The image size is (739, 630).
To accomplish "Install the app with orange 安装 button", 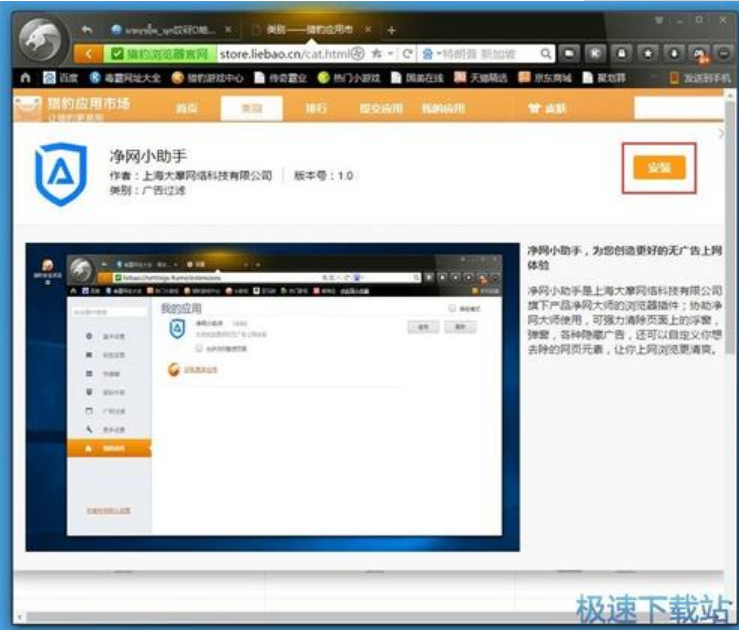I will tap(659, 168).
